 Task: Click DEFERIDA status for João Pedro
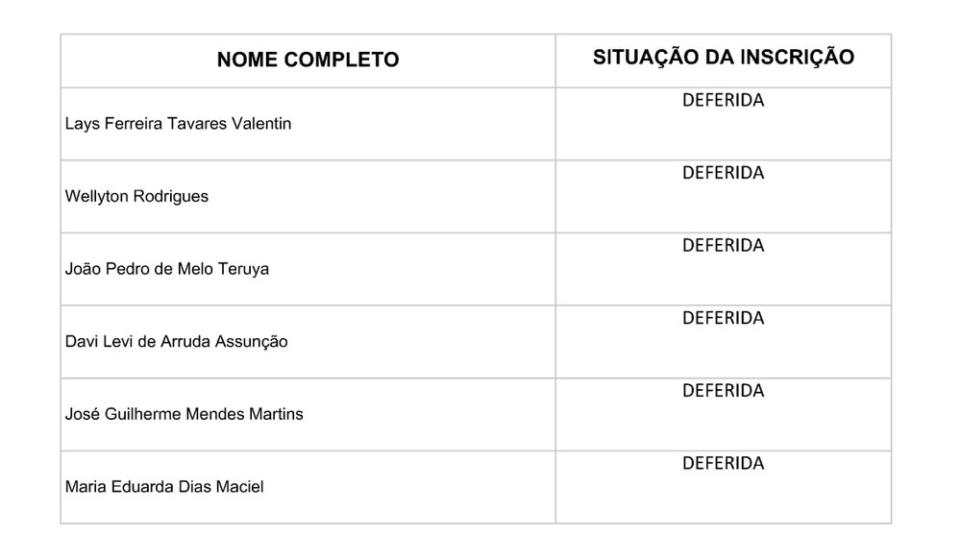coord(724,246)
